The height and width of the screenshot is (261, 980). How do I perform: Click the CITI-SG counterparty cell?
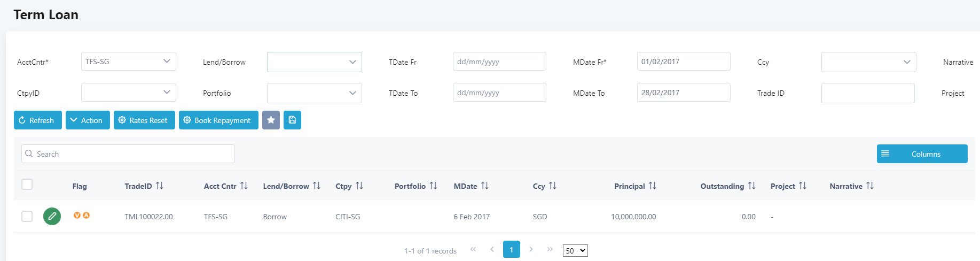tap(348, 217)
